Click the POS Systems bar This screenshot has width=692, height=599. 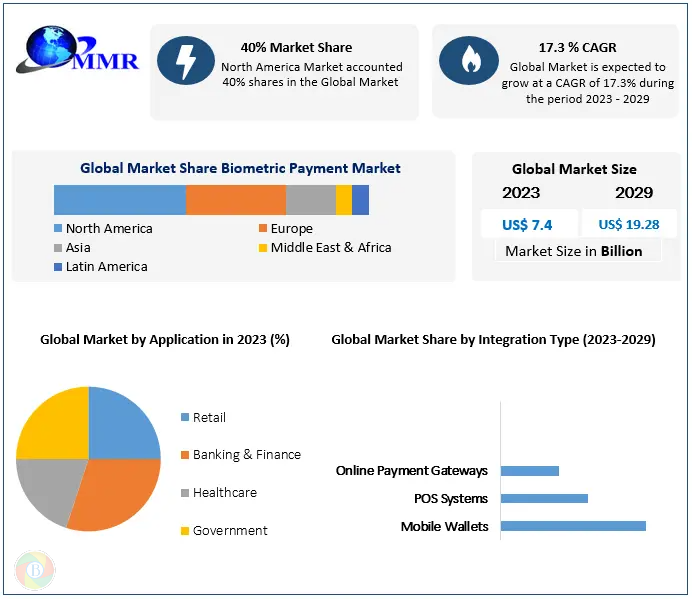[543, 498]
